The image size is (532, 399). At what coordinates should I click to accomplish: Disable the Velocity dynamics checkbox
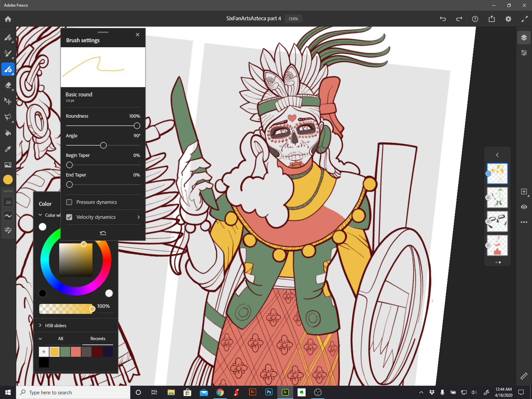pos(69,217)
